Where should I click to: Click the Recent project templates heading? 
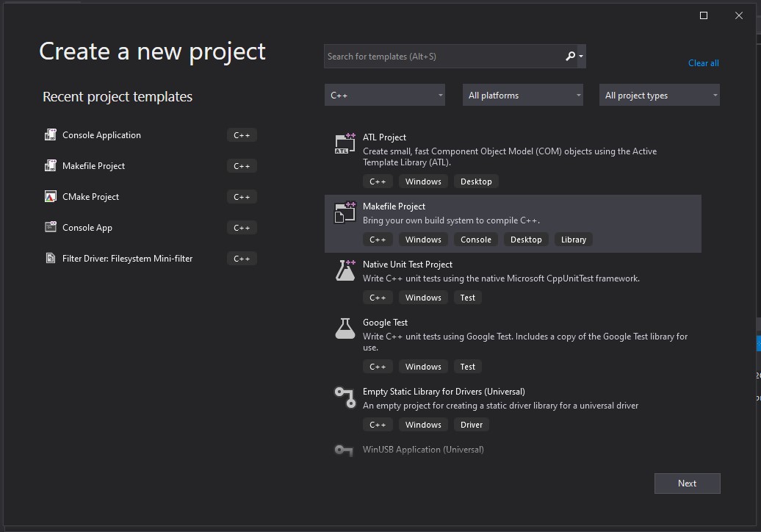(x=118, y=96)
